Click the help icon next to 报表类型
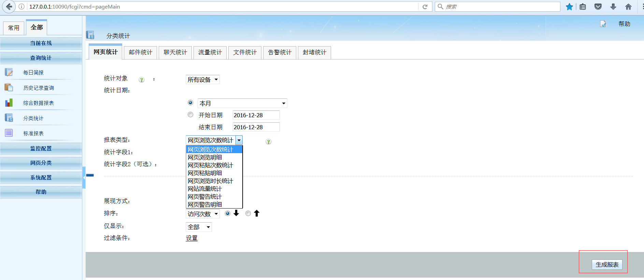Image resolution: width=644 pixels, height=280 pixels. click(269, 142)
